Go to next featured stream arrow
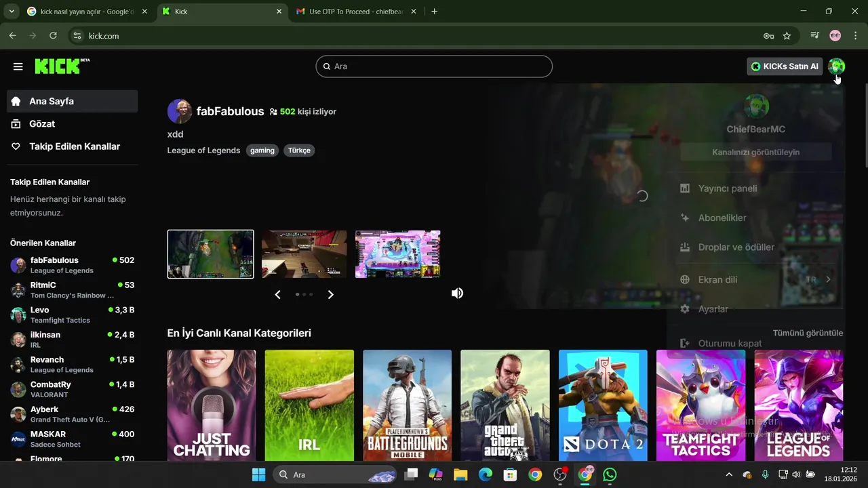The height and width of the screenshot is (488, 868). [x=331, y=294]
